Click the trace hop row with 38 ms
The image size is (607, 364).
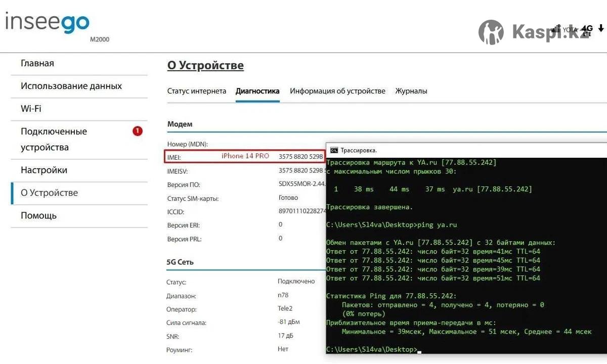(x=433, y=189)
